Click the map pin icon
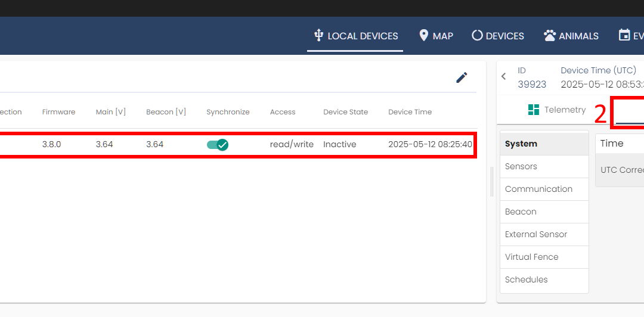644x317 pixels. [x=424, y=35]
